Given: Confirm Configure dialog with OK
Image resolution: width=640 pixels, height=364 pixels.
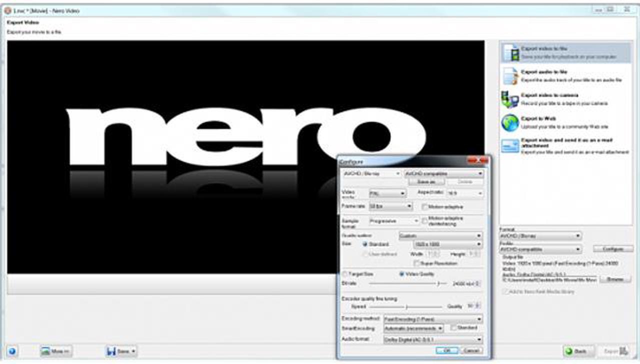Looking at the screenshot, I should click(x=446, y=351).
